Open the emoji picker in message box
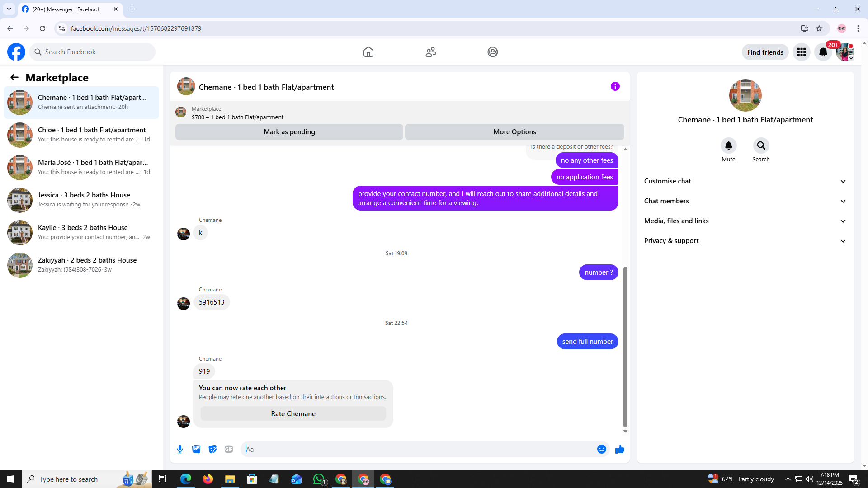The width and height of the screenshot is (868, 488). pos(601,449)
